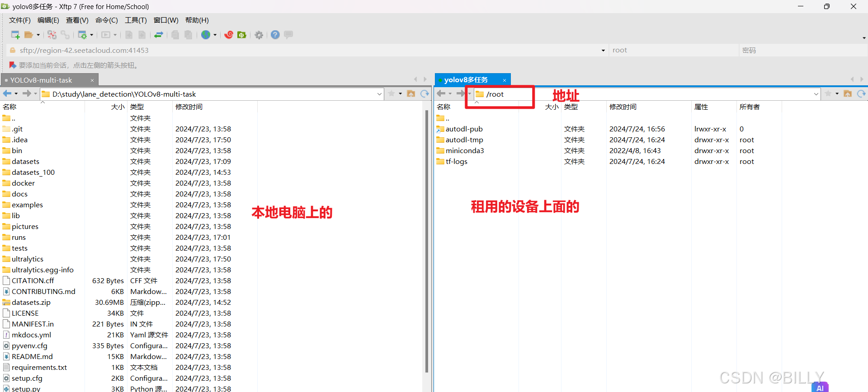
Task: Launch Xshell using the red swirl icon
Action: (x=229, y=35)
